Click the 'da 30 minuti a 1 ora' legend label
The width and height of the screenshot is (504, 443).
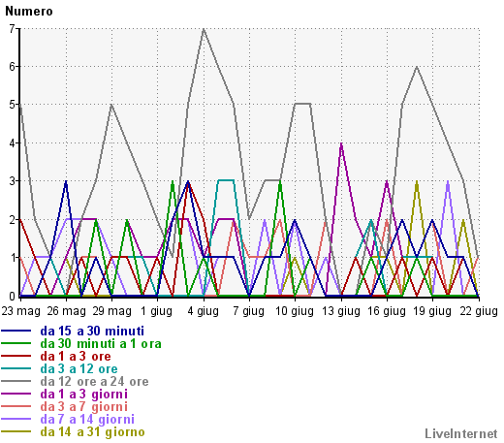(x=101, y=343)
